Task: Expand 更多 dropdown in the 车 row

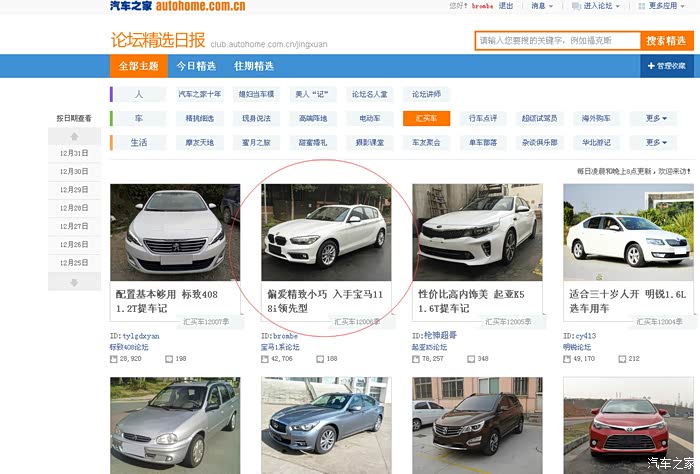Action: (654, 118)
